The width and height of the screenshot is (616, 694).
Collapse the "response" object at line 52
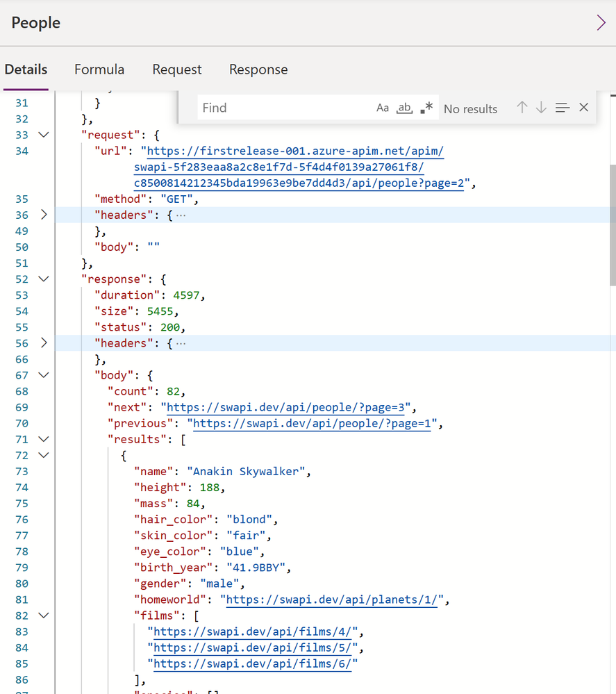point(43,279)
